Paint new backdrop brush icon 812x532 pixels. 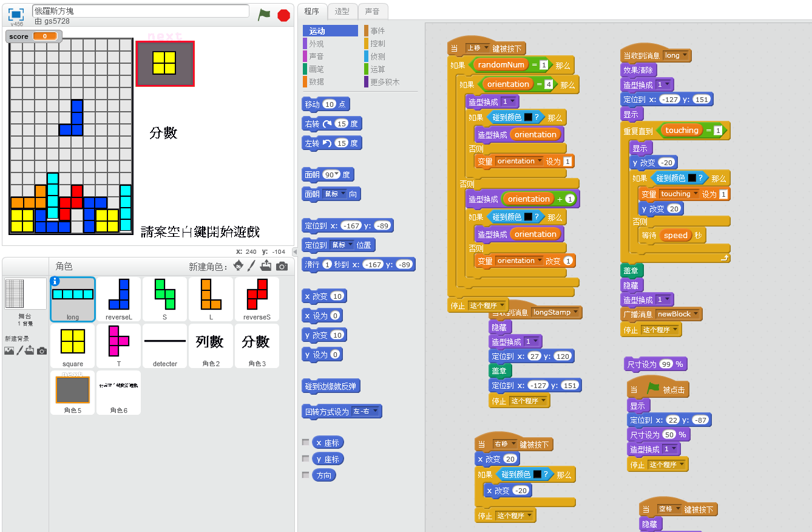19,350
